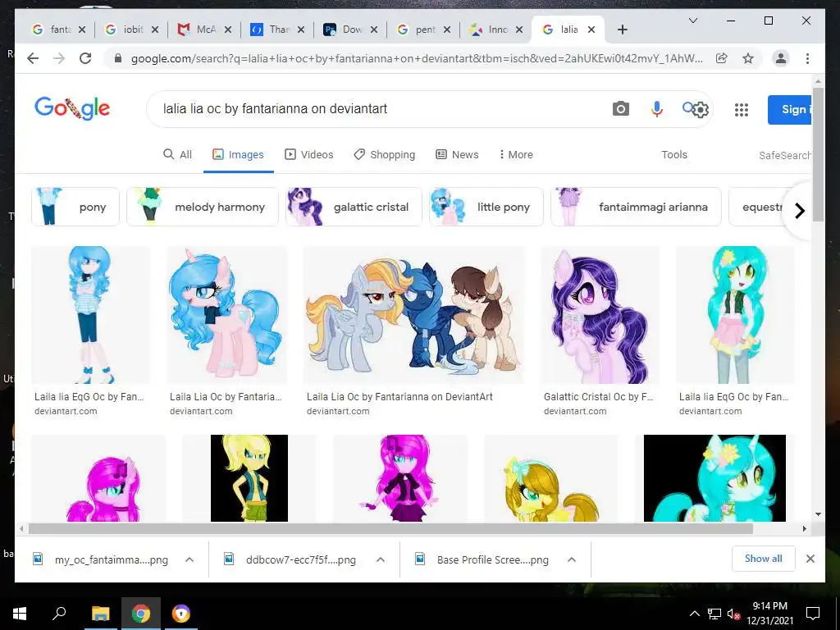Show hidden system tray icons

pos(694,614)
